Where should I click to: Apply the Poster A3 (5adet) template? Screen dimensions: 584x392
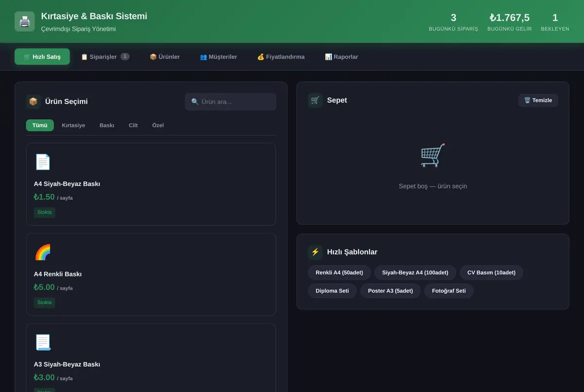390,291
